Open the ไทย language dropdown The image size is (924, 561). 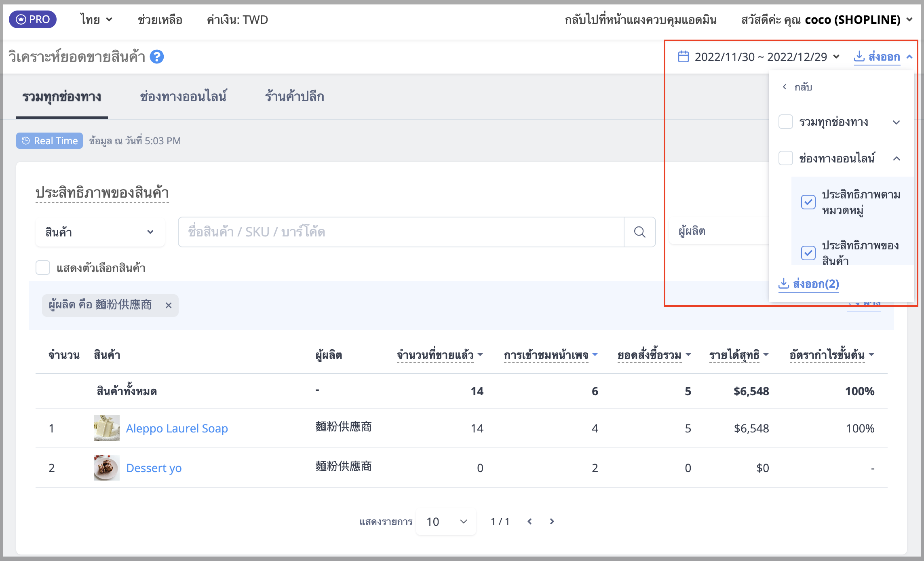click(x=96, y=19)
